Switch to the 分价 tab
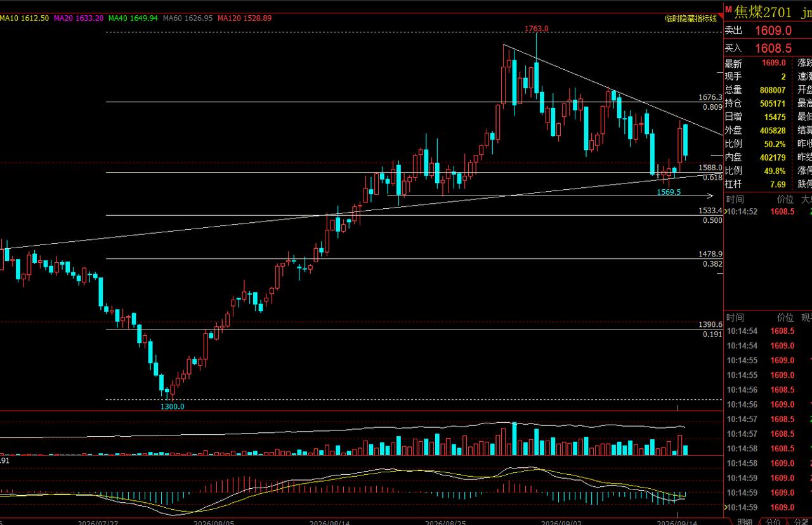This screenshot has width=812, height=525. (773, 521)
